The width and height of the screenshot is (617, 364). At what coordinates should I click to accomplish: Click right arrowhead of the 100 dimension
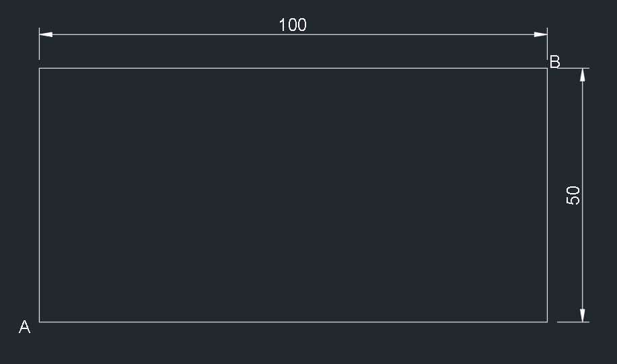541,34
